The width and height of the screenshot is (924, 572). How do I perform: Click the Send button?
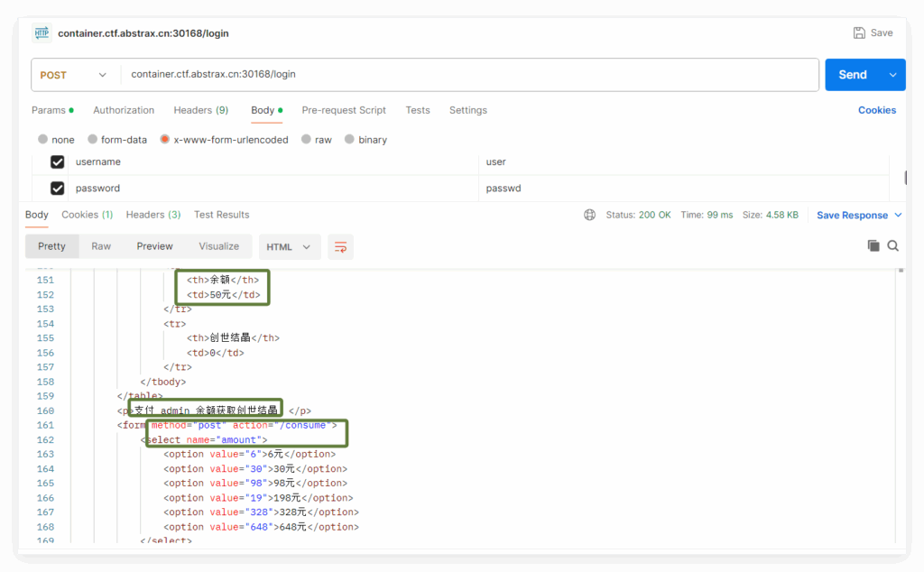click(852, 75)
